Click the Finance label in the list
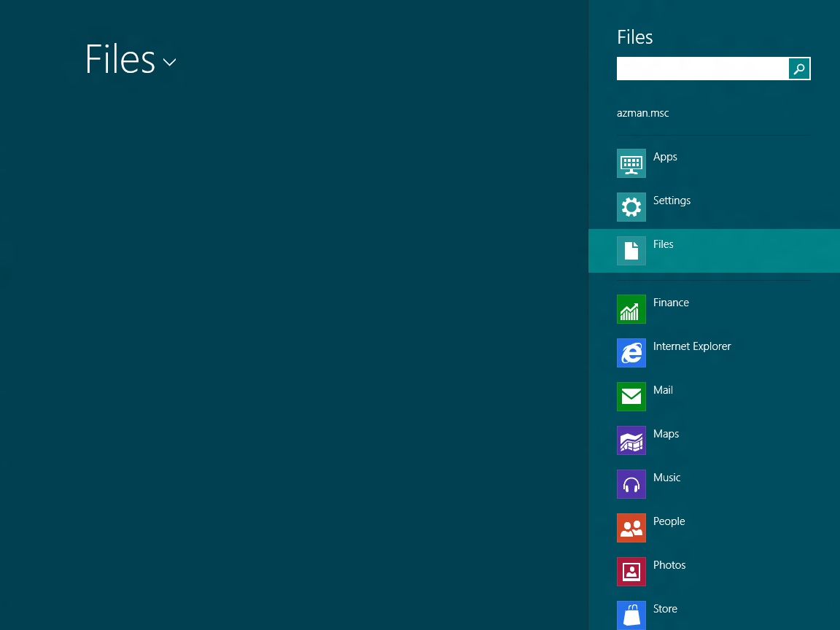Screen dimensions: 840x630 671,303
